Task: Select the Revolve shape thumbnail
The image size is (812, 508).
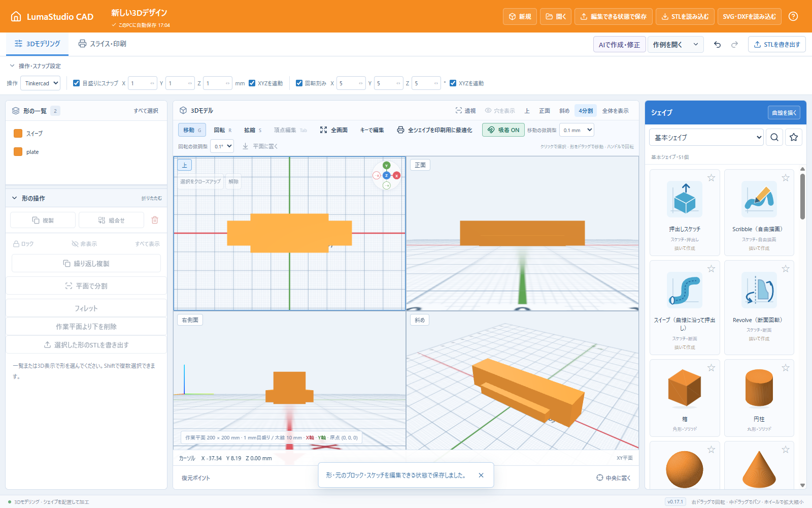Action: [759, 290]
